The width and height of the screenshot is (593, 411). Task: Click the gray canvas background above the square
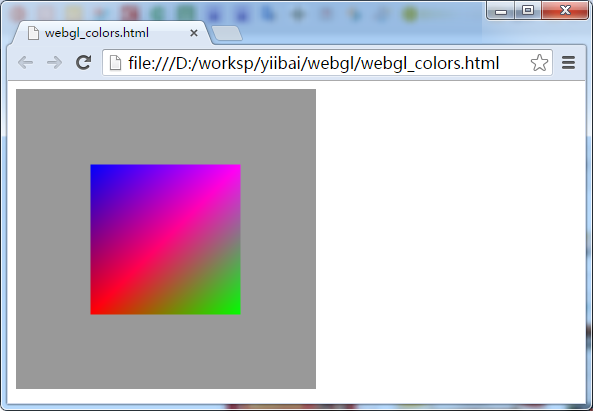166,127
